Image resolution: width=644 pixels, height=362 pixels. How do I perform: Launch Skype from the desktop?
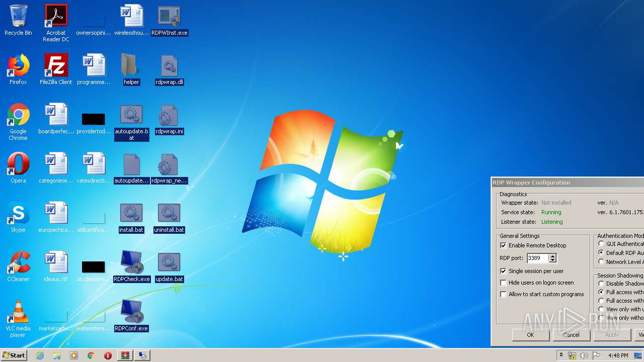[18, 217]
